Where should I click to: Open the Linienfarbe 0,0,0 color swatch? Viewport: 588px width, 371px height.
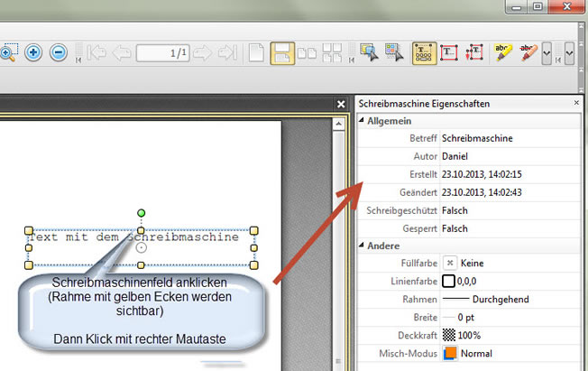pos(448,281)
